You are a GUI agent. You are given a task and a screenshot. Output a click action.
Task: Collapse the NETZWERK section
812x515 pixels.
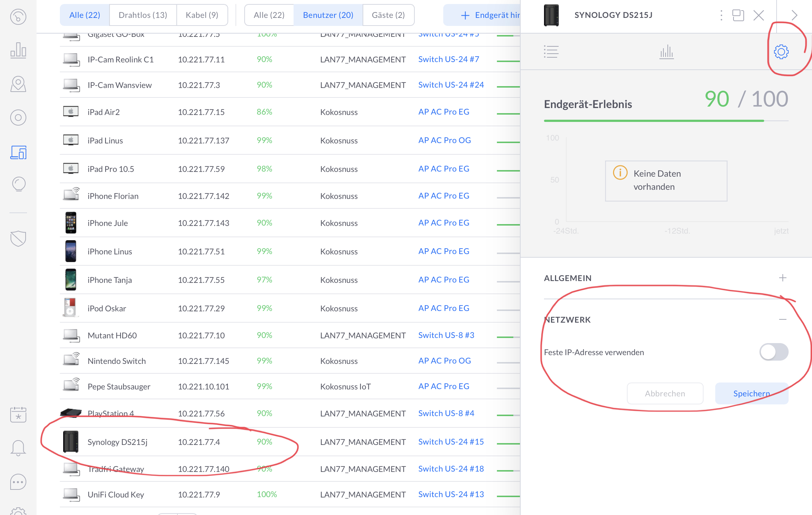(782, 320)
